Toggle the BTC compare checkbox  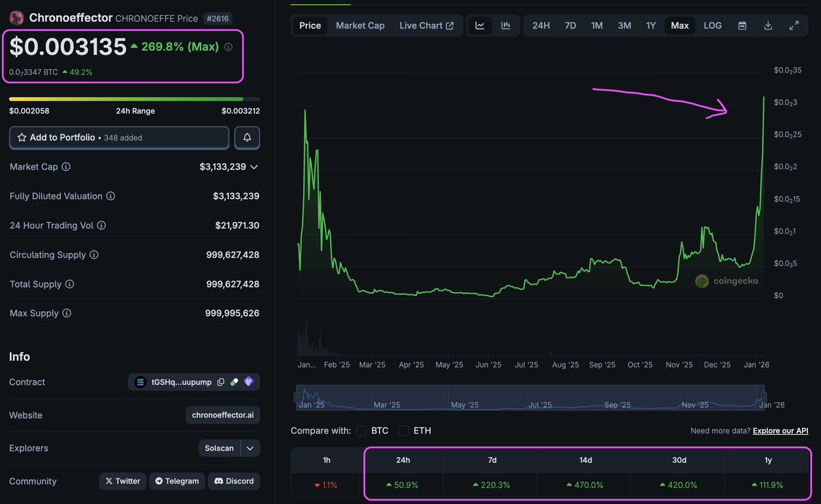tap(363, 431)
